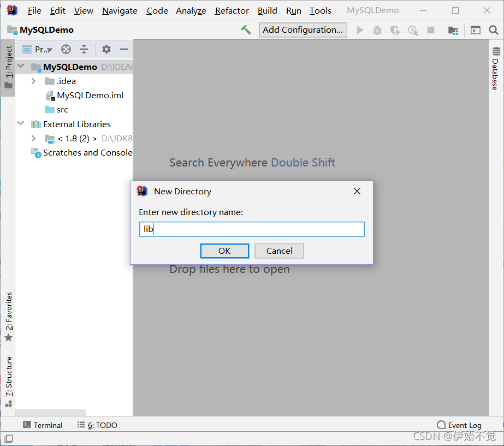The image size is (504, 446).
Task: Click the directory name input field
Action: (x=252, y=229)
